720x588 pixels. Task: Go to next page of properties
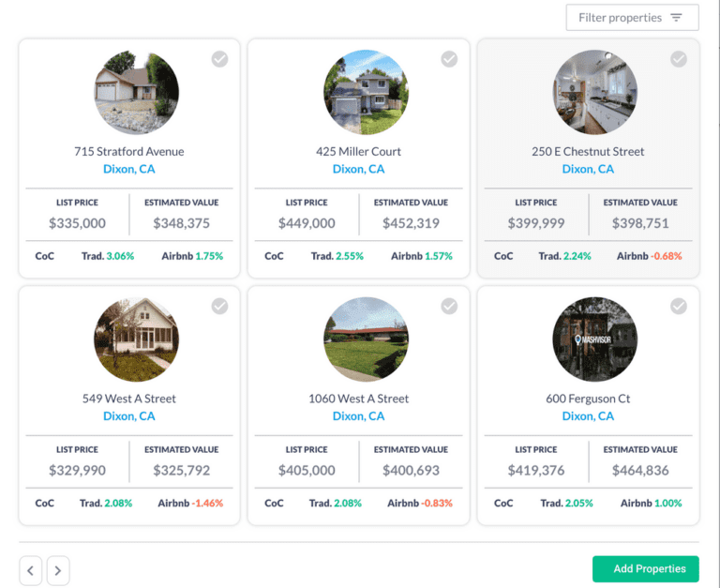(x=58, y=569)
